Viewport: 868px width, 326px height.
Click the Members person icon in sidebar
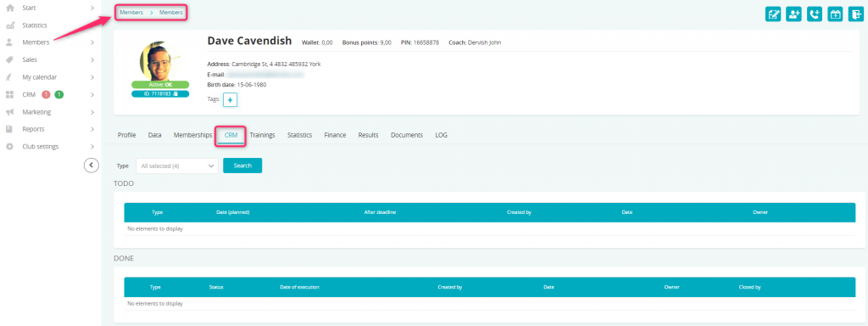(x=9, y=42)
